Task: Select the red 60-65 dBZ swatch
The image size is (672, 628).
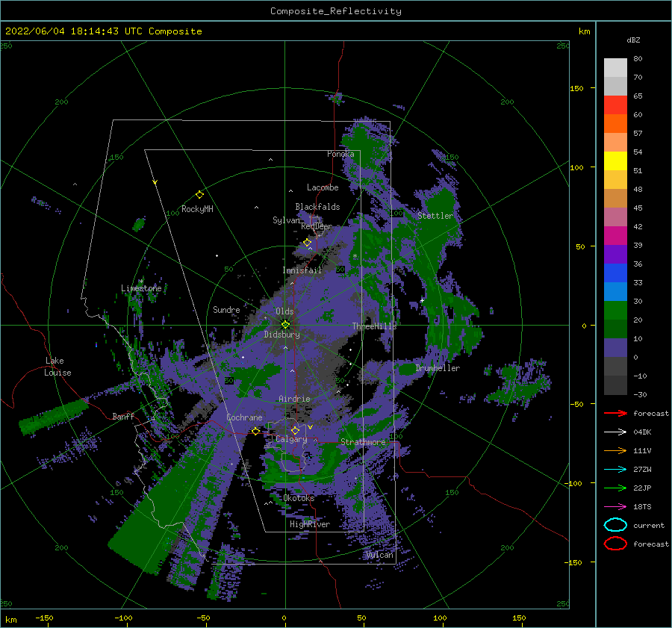Action: pyautogui.click(x=615, y=105)
